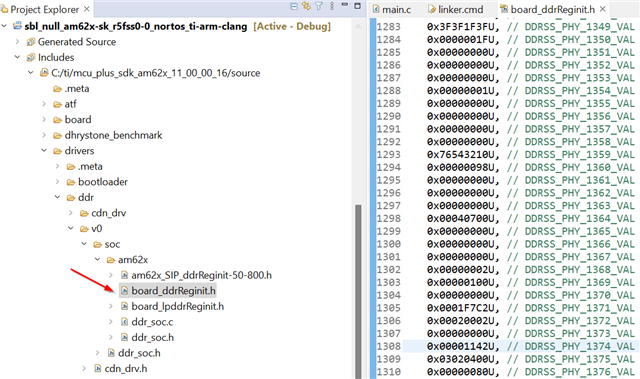Toggle Link with Editor in Project Explorer

pyautogui.click(x=306, y=6)
